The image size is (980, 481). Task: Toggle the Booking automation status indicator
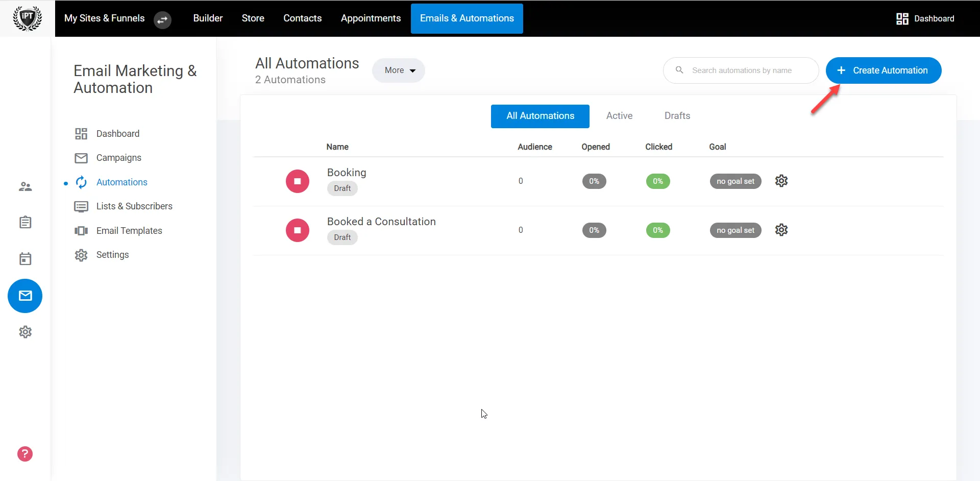click(x=297, y=181)
